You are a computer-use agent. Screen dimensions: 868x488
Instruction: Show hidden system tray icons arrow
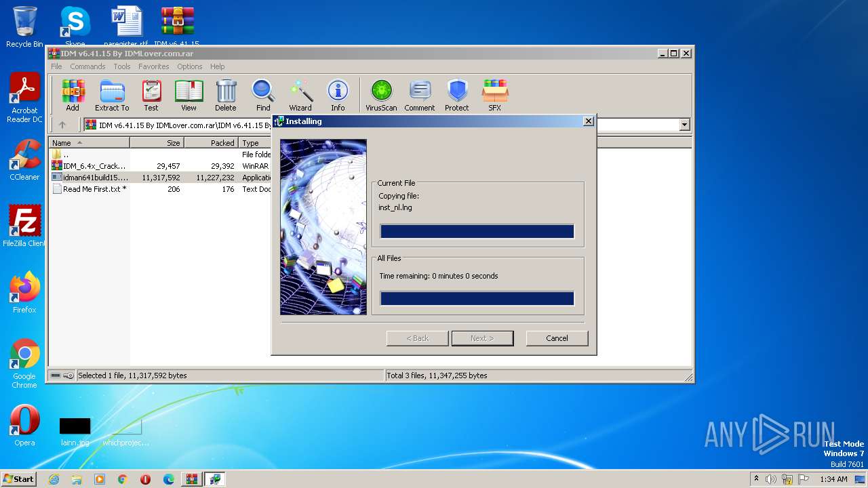756,479
